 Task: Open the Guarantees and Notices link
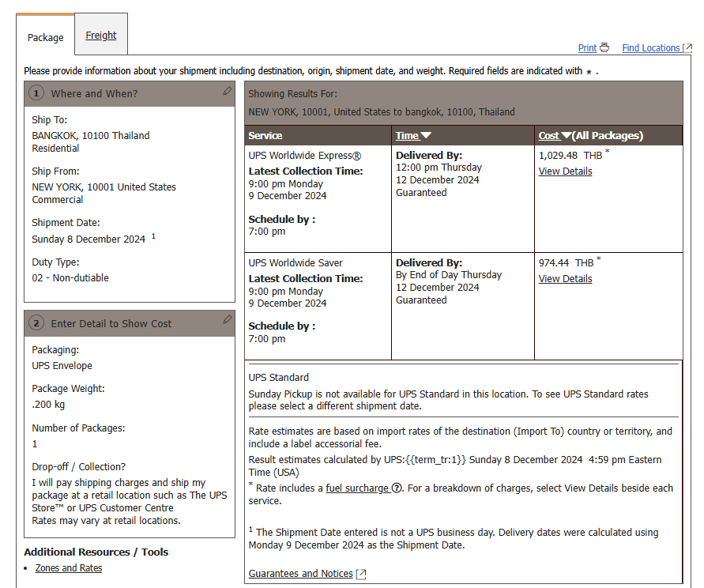[307, 574]
